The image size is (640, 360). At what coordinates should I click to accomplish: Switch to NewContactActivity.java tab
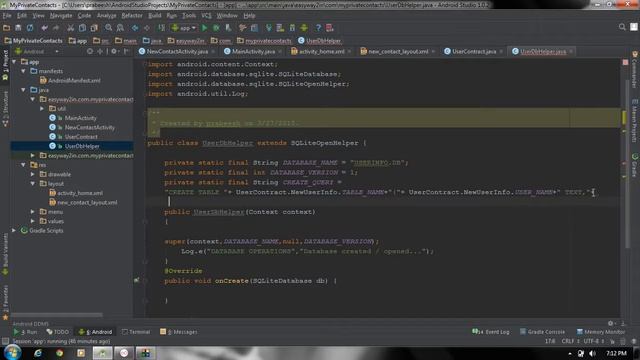point(177,51)
